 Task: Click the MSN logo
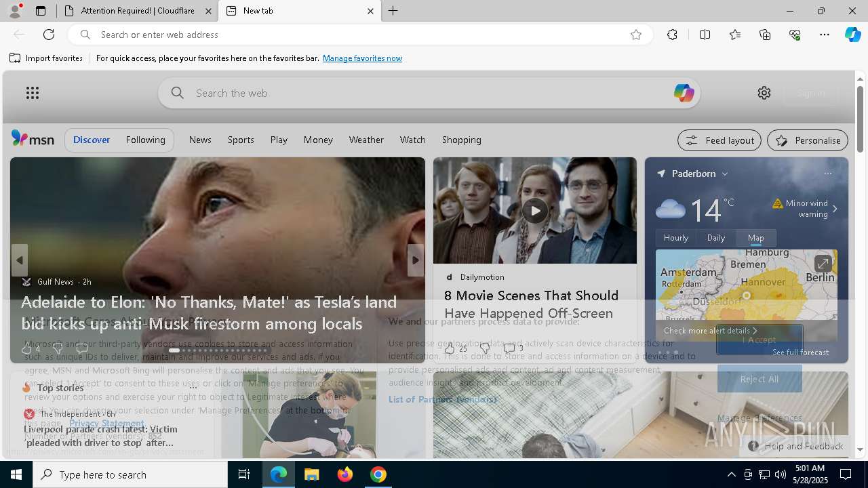click(33, 139)
